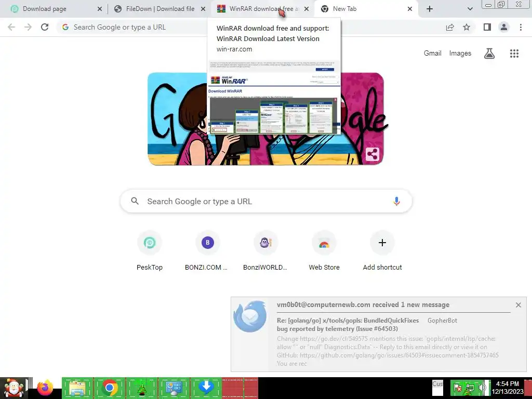532x399 pixels.
Task: Switch to Chrome taskbar button
Action: pyautogui.click(x=110, y=388)
